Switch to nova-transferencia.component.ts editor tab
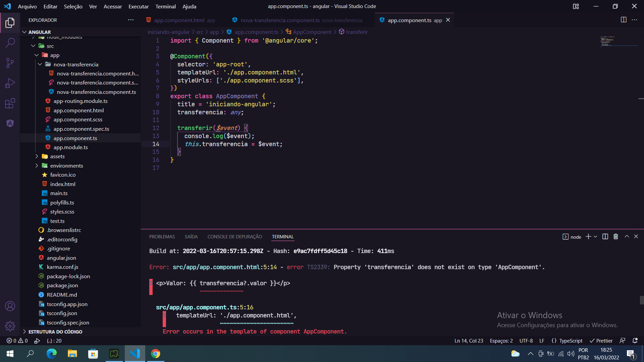Image resolution: width=644 pixels, height=362 pixels. click(x=298, y=20)
